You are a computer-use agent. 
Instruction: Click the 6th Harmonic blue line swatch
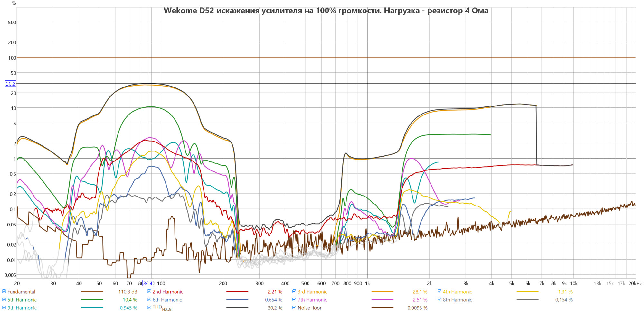pyautogui.click(x=237, y=300)
